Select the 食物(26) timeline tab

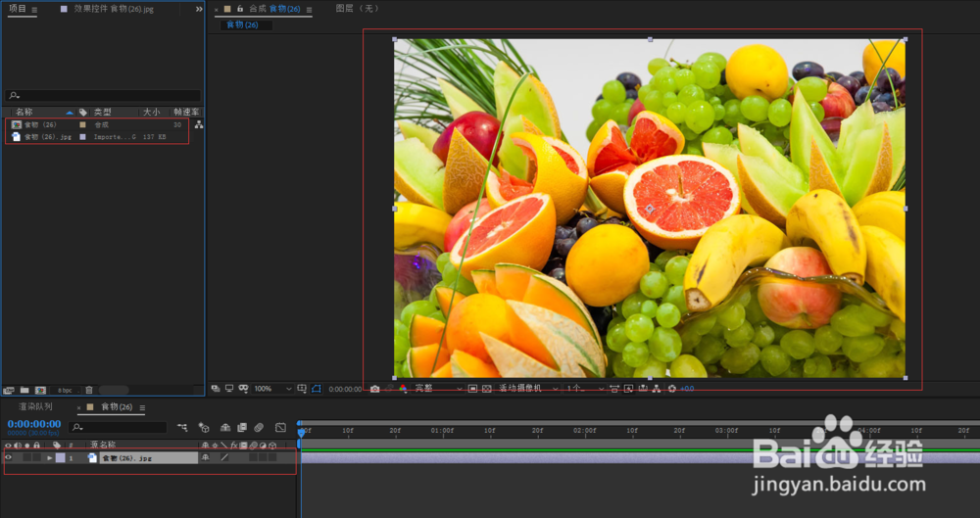click(x=117, y=406)
